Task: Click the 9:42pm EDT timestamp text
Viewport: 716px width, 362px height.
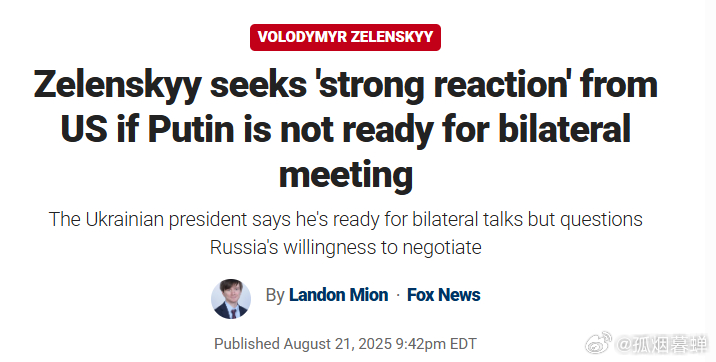Action: [x=436, y=344]
